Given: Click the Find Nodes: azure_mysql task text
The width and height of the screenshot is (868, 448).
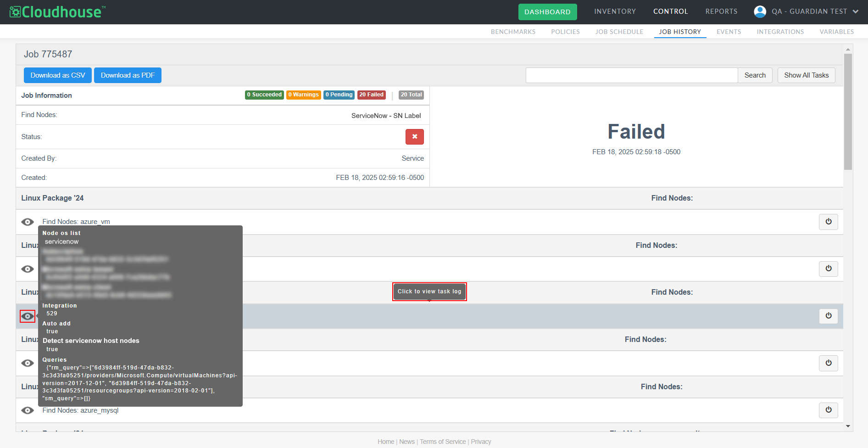Looking at the screenshot, I should tap(80, 410).
